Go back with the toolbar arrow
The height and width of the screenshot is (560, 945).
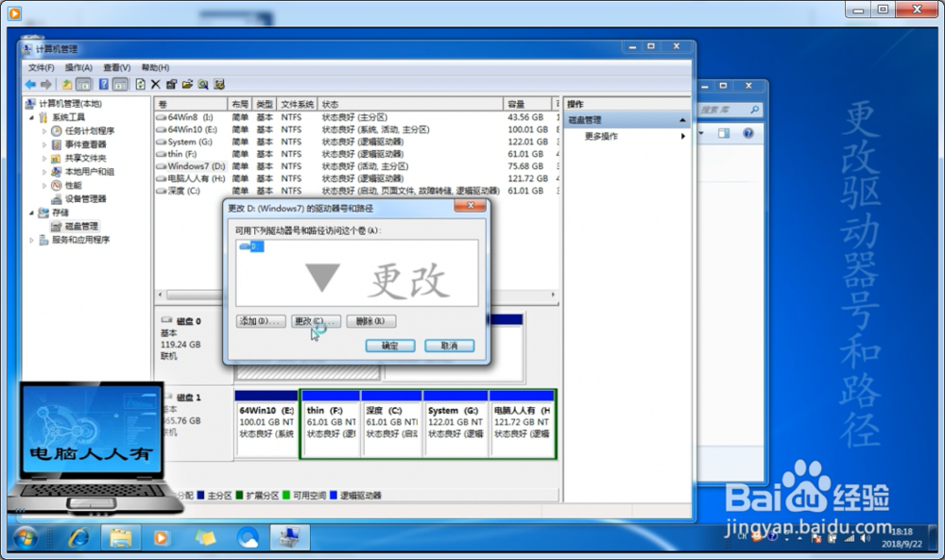[x=30, y=84]
